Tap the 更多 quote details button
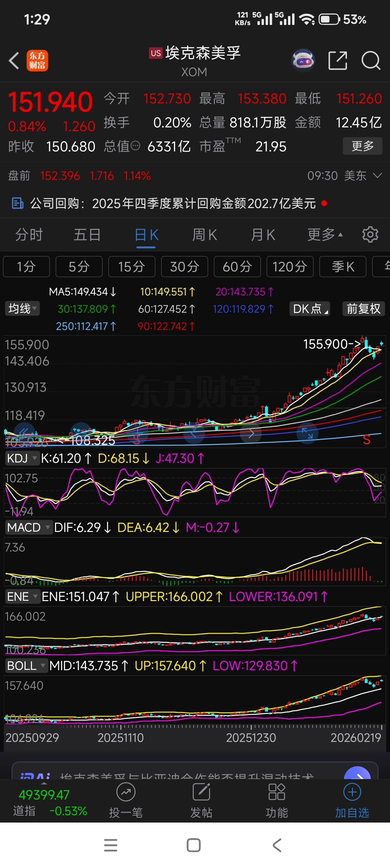The height and width of the screenshot is (868, 390). pos(363,146)
